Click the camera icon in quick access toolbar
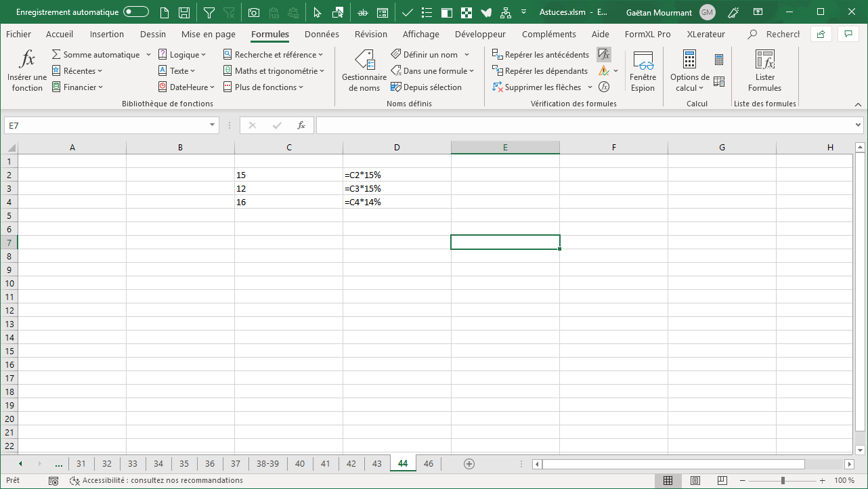The height and width of the screenshot is (489, 868). 254,12
